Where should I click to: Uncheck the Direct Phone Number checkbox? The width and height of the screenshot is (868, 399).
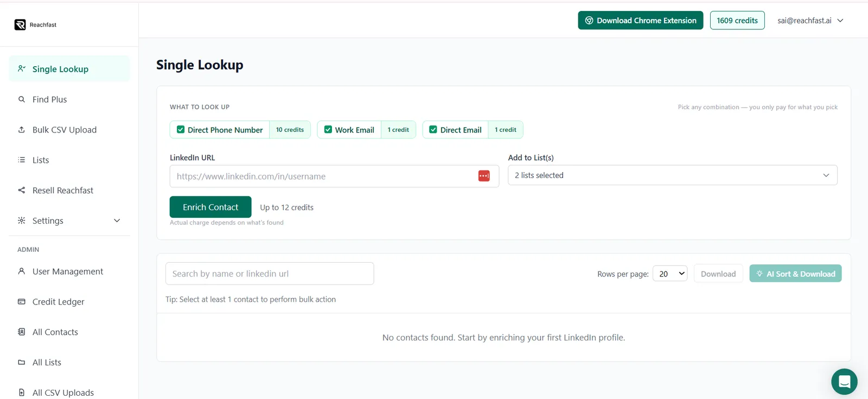pyautogui.click(x=181, y=130)
